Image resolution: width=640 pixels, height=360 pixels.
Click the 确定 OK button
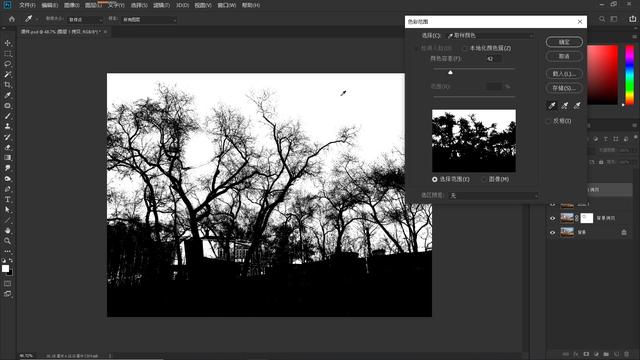tap(564, 42)
